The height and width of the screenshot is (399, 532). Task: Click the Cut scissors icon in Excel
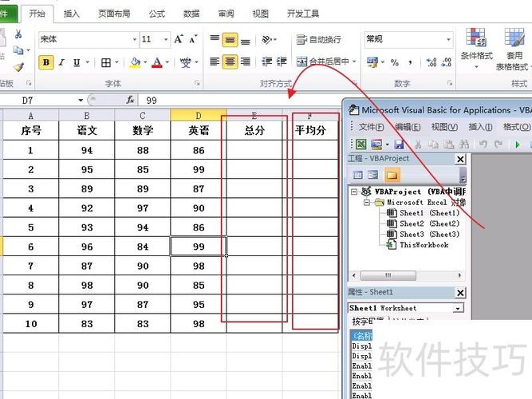(18, 34)
